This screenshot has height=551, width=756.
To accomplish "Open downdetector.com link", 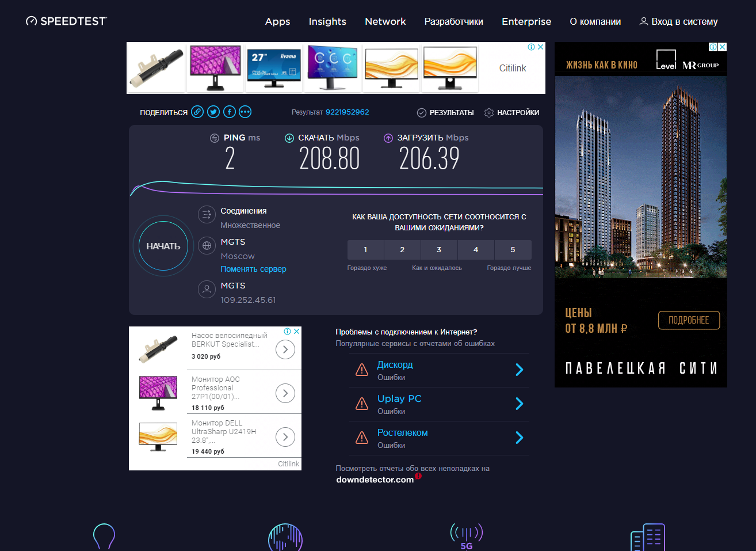I will (x=375, y=480).
